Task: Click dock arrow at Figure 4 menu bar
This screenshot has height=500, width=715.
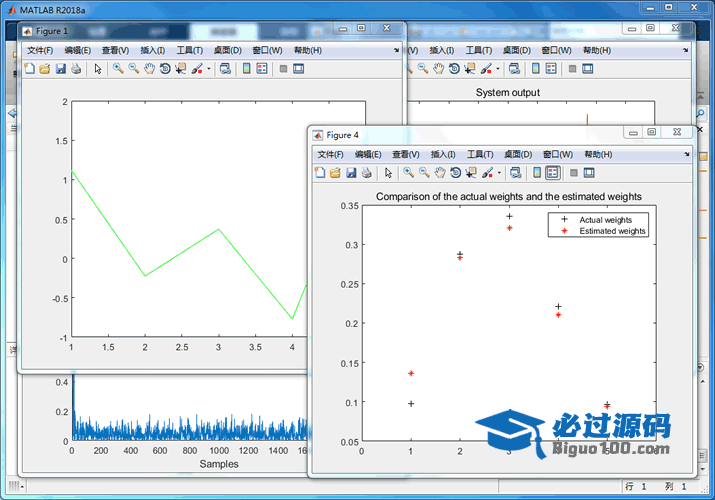Action: (685, 155)
